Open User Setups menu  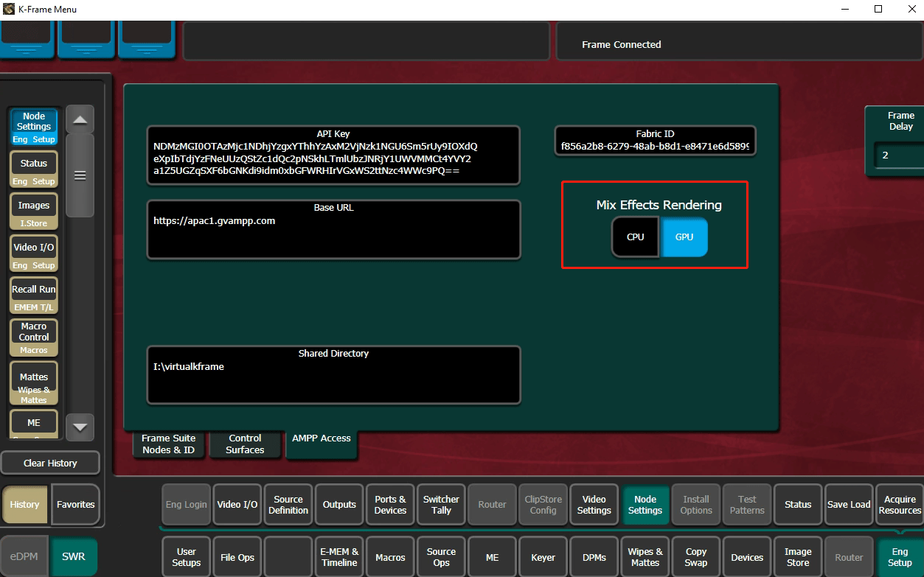pyautogui.click(x=186, y=557)
